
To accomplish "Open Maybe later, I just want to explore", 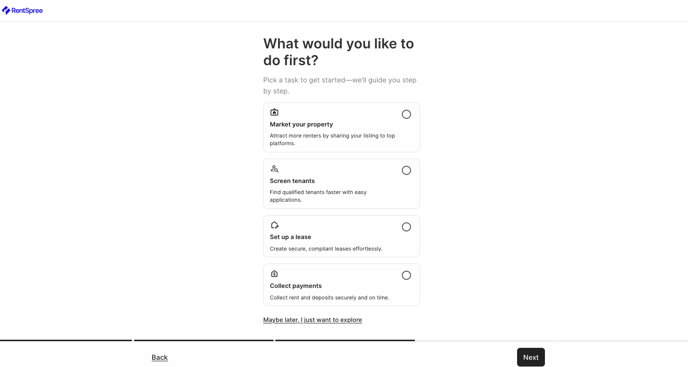I will 312,320.
